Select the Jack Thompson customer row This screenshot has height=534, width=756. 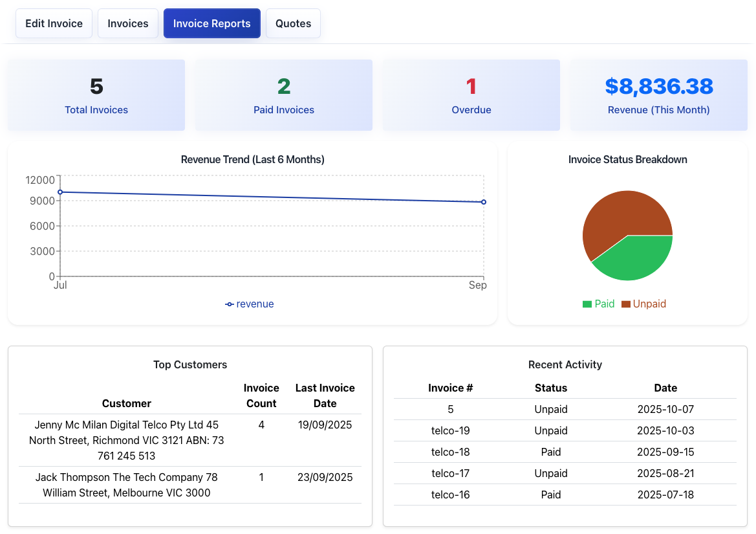[x=190, y=485]
